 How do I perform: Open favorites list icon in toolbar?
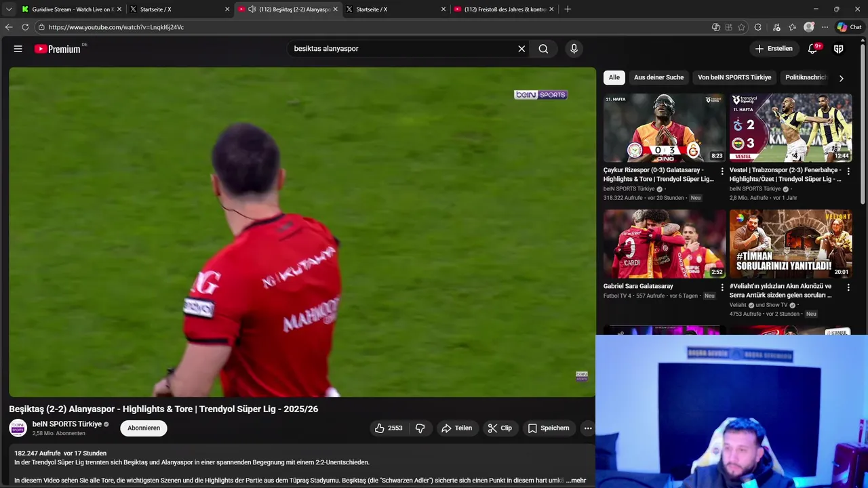pyautogui.click(x=792, y=27)
